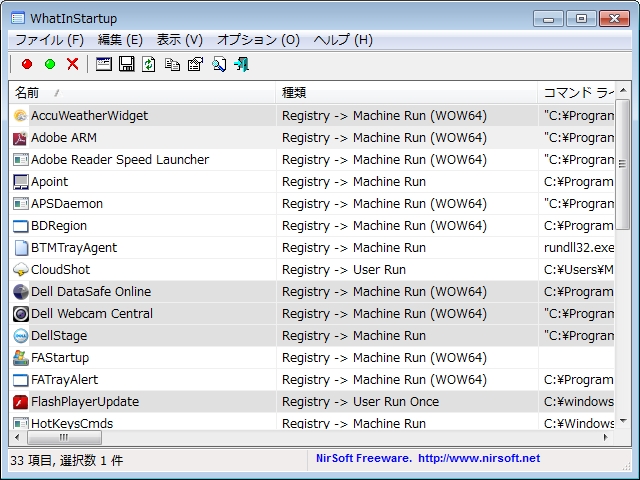The height and width of the screenshot is (480, 640).
Task: Select the APSDaemon name
Action: pyautogui.click(x=67, y=204)
